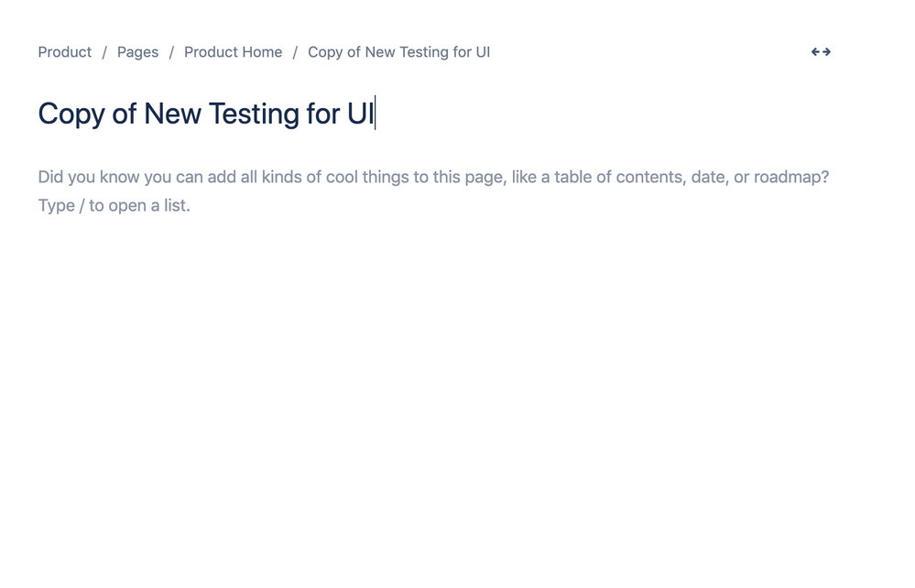Click the placeholder hint text about cool things

432,177
